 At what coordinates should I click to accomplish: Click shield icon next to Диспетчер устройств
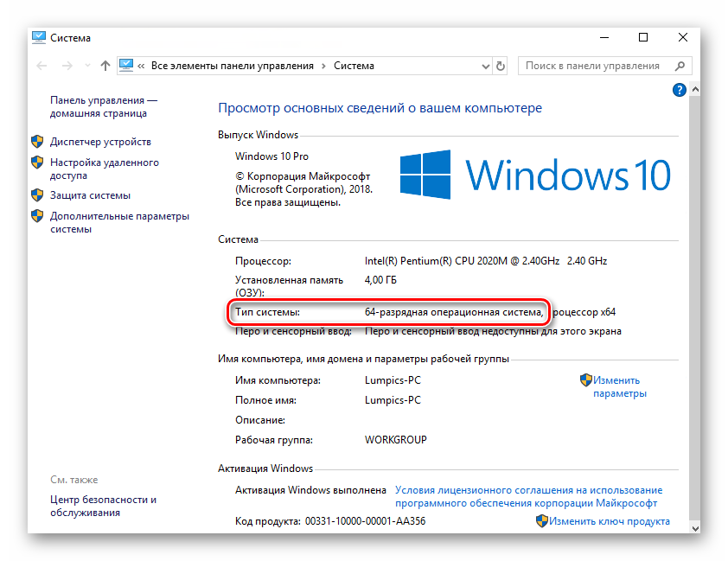point(37,142)
